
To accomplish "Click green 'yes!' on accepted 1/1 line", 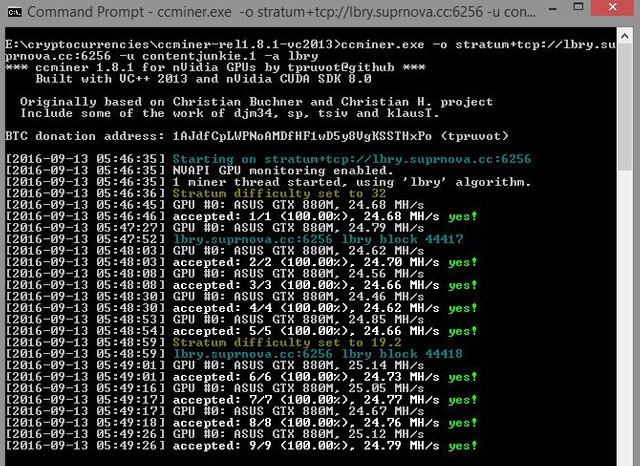I will (462, 216).
